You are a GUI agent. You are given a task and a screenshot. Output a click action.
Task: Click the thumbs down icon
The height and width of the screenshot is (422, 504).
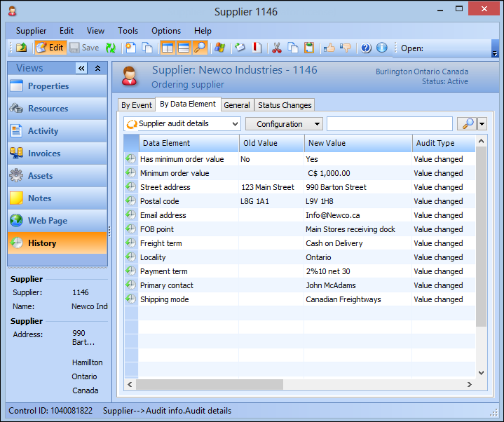coord(346,48)
